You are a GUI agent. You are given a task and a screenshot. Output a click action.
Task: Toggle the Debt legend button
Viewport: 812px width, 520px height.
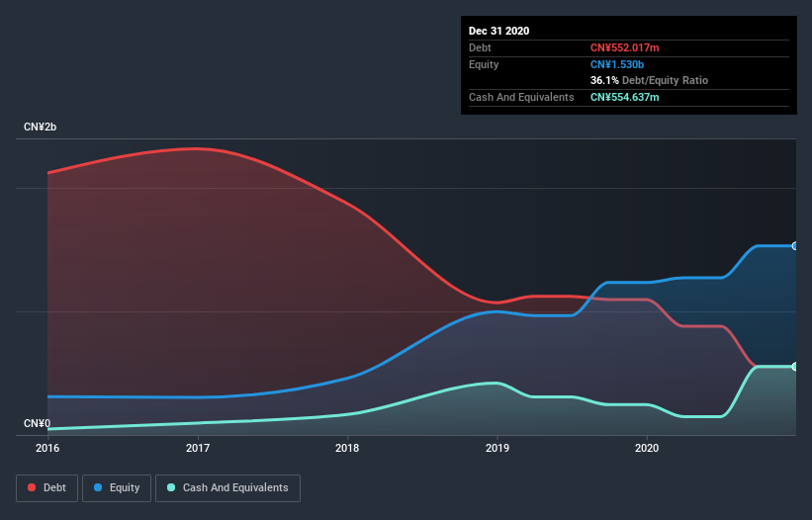click(47, 488)
